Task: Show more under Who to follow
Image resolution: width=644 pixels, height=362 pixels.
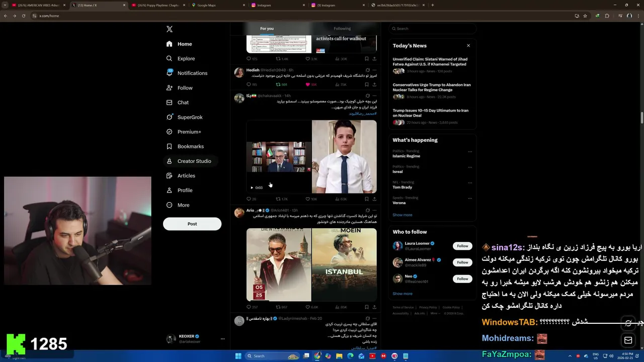Action: pos(402,294)
